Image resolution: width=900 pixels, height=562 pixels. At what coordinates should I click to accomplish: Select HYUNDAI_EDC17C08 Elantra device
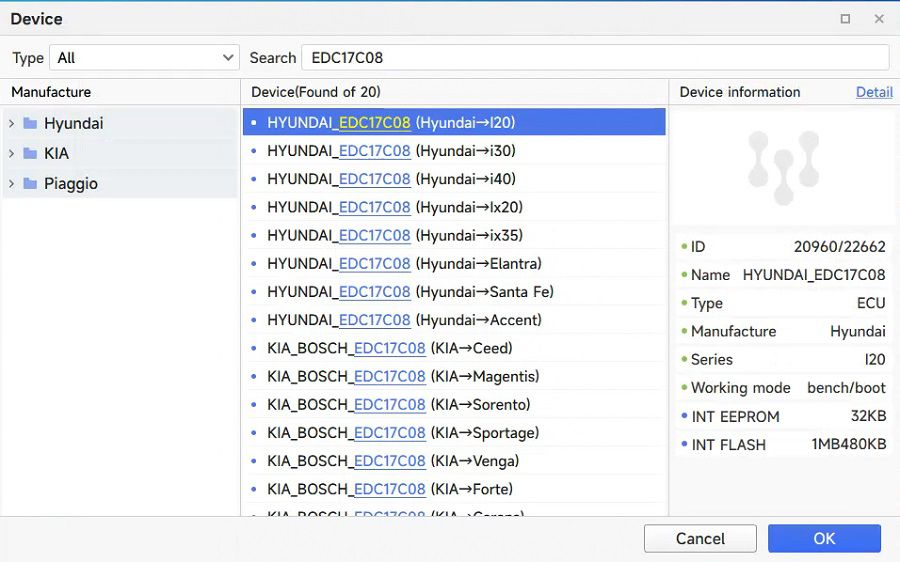click(404, 264)
